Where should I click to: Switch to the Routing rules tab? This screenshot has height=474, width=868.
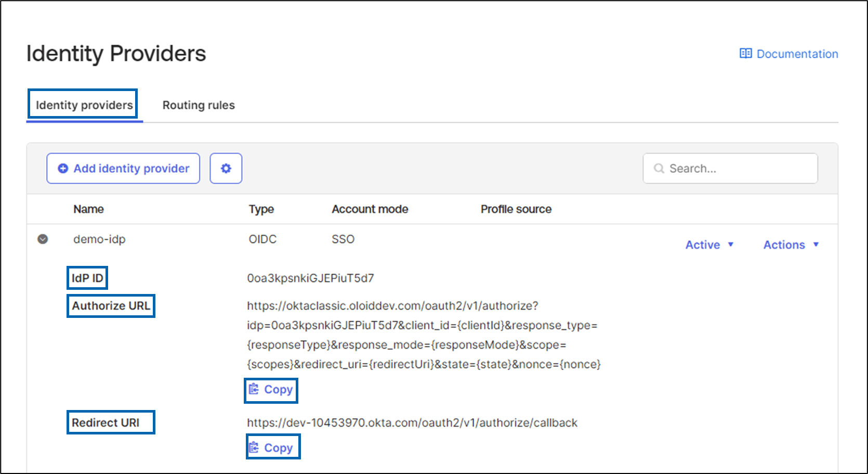click(x=199, y=105)
